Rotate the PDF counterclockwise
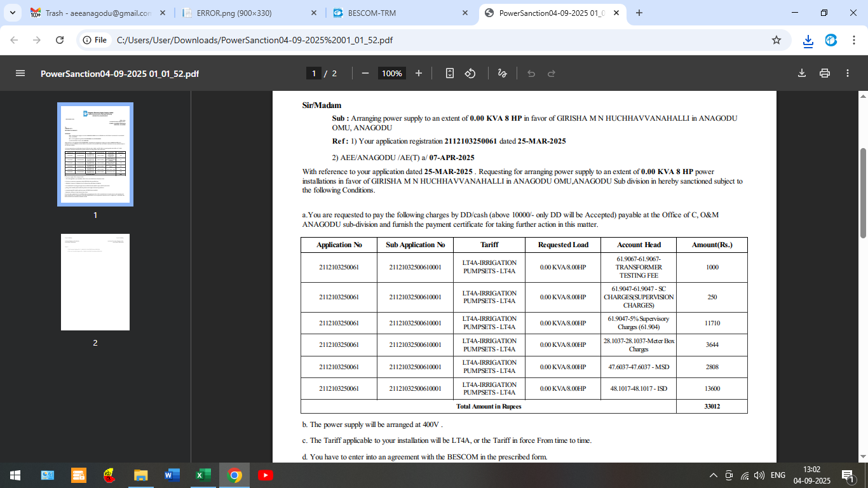Viewport: 868px width, 488px height. [x=470, y=73]
